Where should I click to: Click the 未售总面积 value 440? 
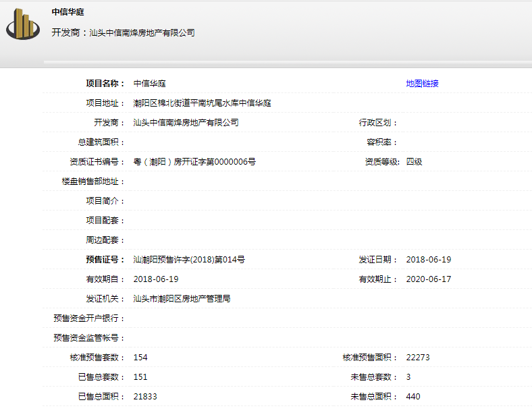413,397
